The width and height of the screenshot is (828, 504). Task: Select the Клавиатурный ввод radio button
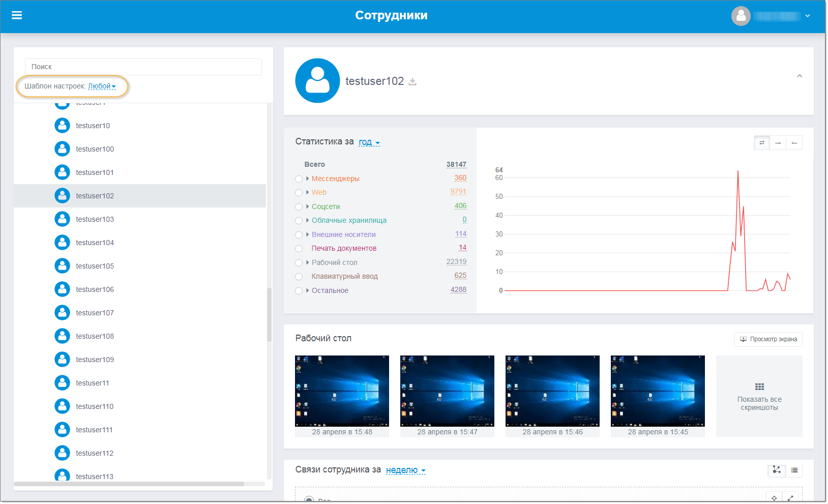click(299, 277)
